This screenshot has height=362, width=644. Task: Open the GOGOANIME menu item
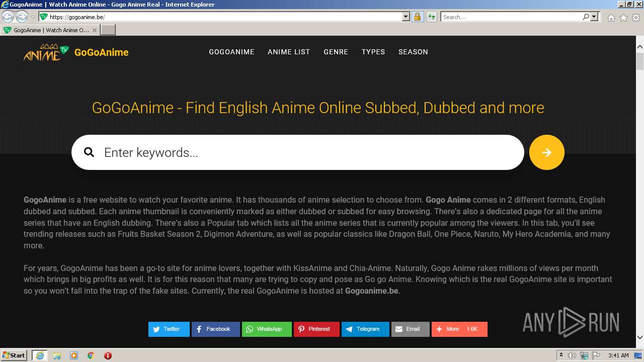tap(231, 52)
